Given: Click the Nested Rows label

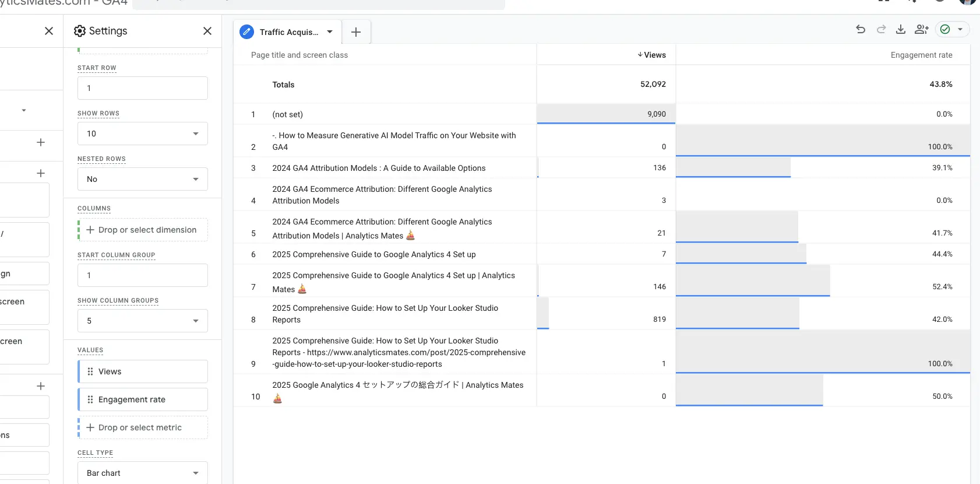Looking at the screenshot, I should point(101,159).
